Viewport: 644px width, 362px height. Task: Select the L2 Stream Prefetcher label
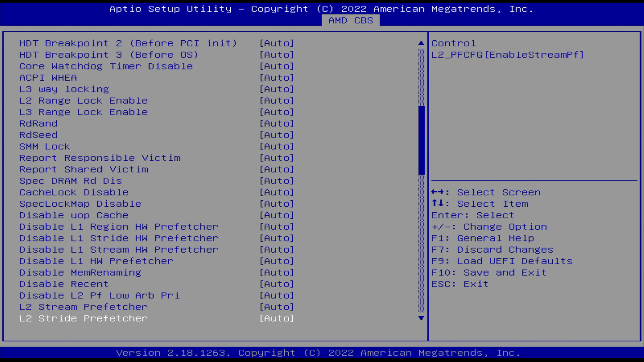84,307
